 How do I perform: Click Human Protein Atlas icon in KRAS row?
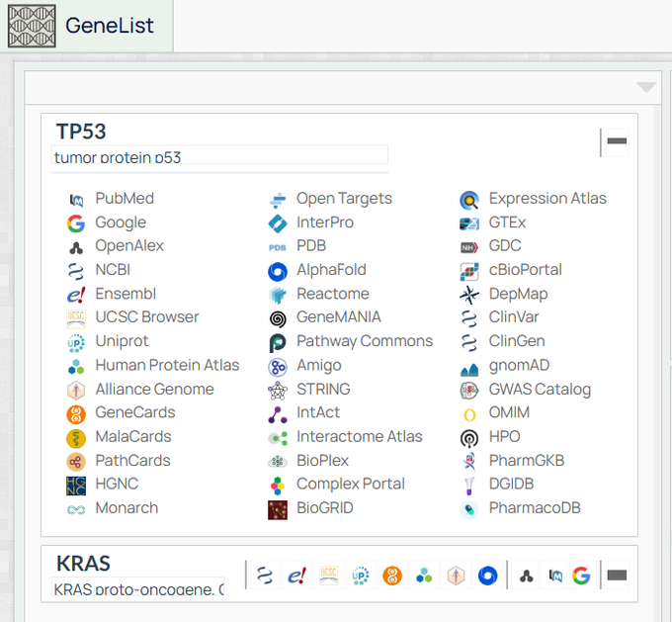pos(424,576)
